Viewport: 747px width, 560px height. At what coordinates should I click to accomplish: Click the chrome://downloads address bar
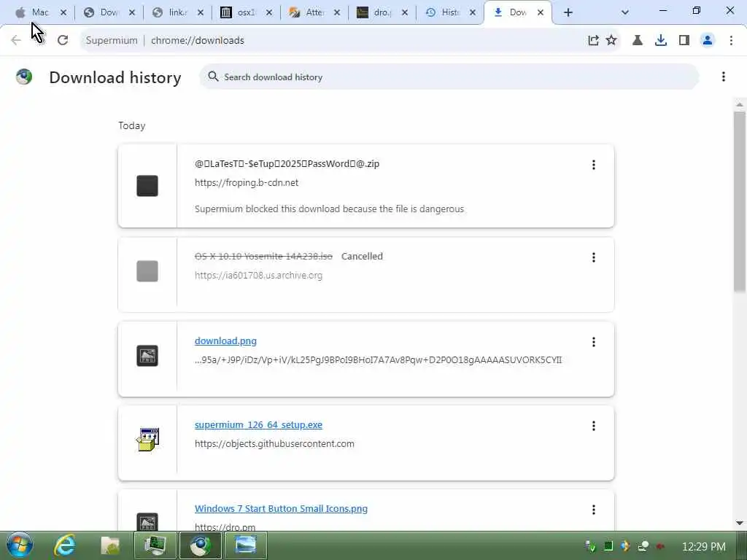pyautogui.click(x=333, y=41)
